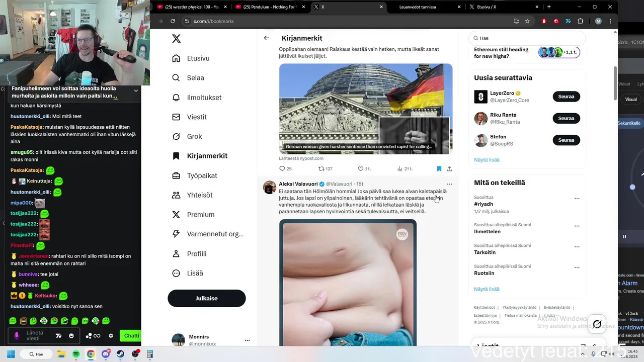This screenshot has width=644, height=362.
Task: Bookmark this page with the star icon
Action: (527, 21)
